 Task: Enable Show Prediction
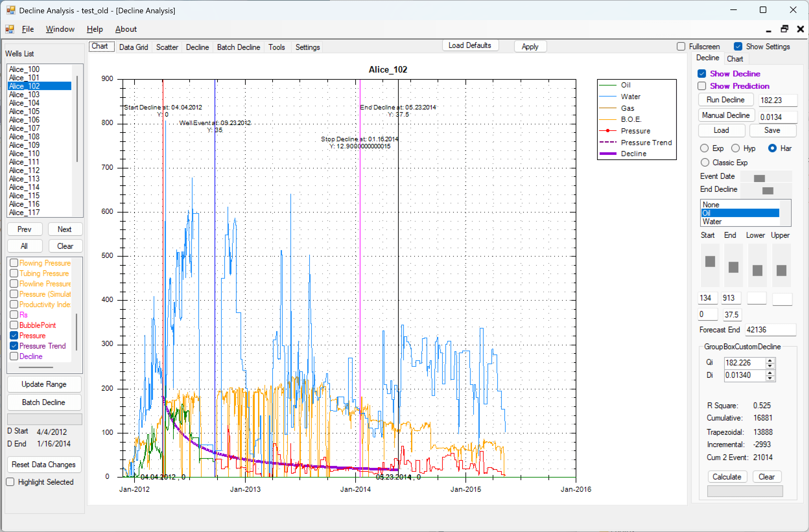pos(702,86)
